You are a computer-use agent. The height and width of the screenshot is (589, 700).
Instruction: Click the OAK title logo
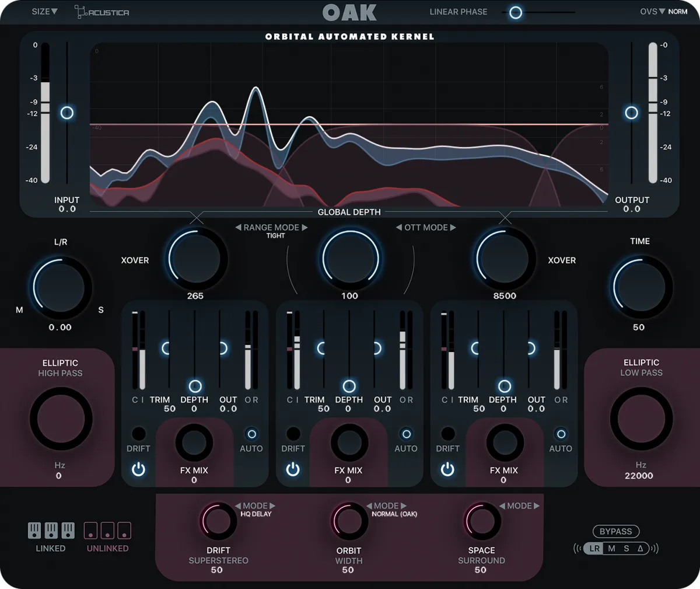(x=350, y=12)
